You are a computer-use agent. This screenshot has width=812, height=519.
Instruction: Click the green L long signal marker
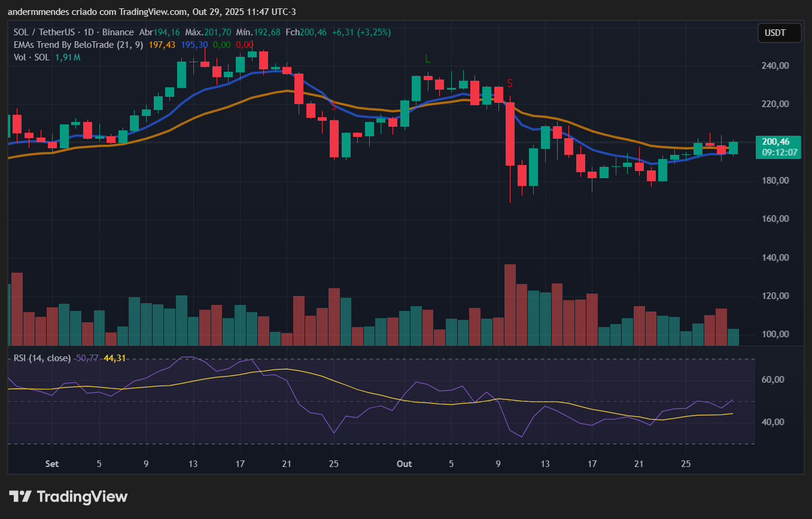pyautogui.click(x=427, y=59)
